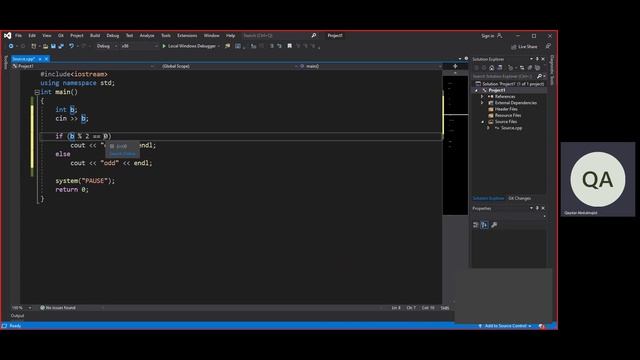Select Source.cpp in Solution Explorer
The width and height of the screenshot is (640, 360).
[x=512, y=128]
